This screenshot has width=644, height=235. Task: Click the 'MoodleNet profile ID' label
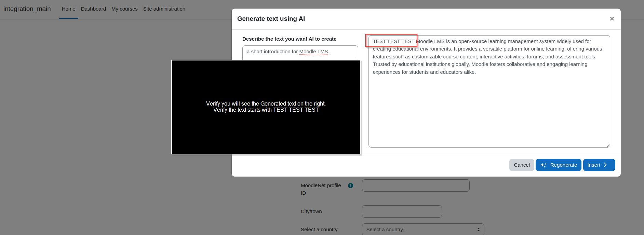coord(321,189)
